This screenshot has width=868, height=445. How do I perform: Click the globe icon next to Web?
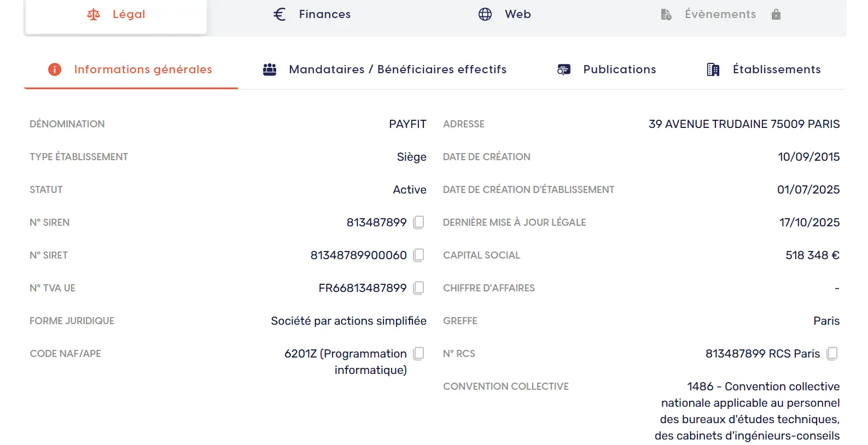pos(485,14)
